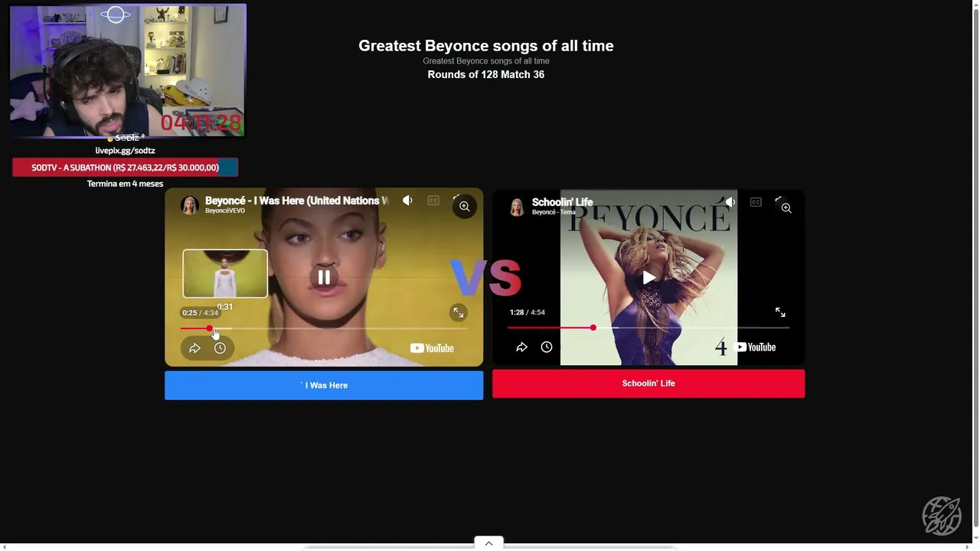Image resolution: width=980 pixels, height=551 pixels.
Task: Add I Was Here to Watch Later
Action: pyautogui.click(x=220, y=348)
